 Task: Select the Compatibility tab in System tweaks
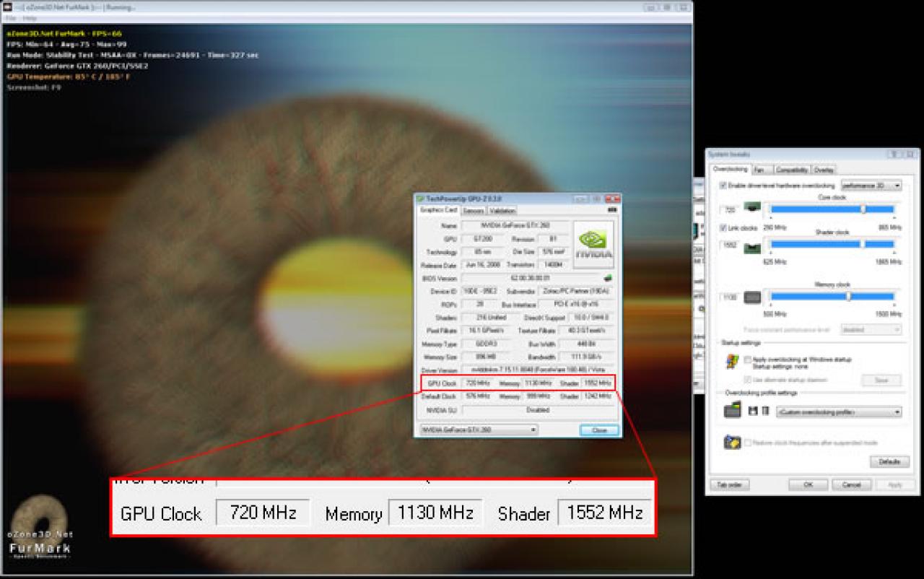(x=792, y=170)
